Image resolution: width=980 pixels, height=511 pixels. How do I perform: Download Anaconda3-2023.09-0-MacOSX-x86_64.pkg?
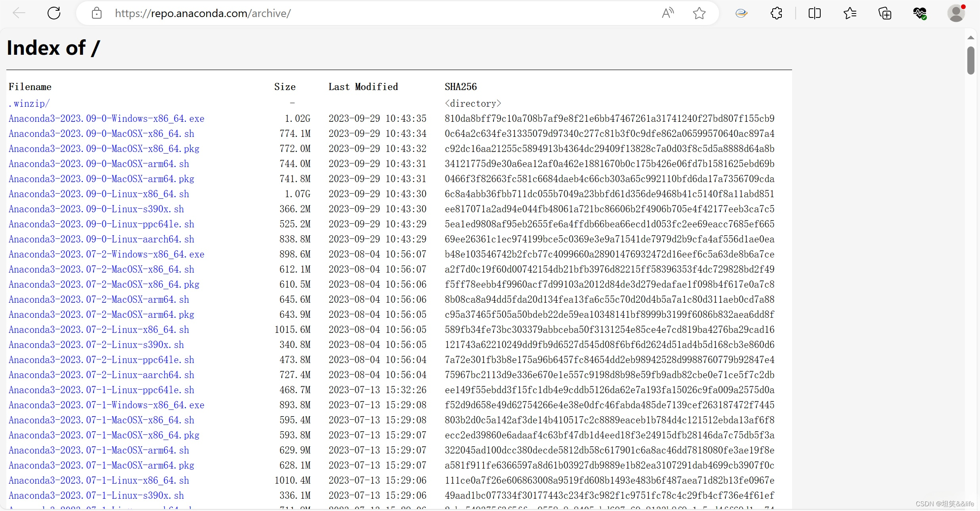(x=104, y=149)
